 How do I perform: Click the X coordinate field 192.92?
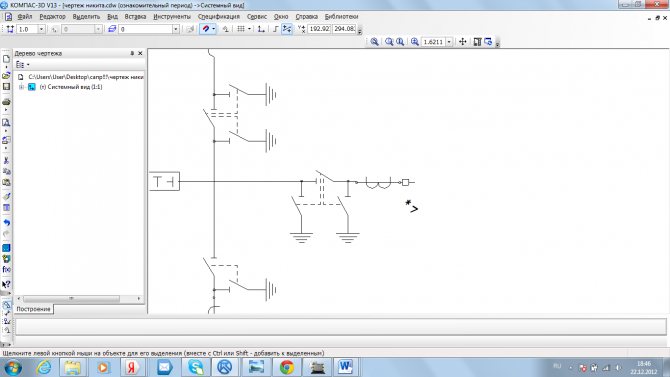click(319, 29)
